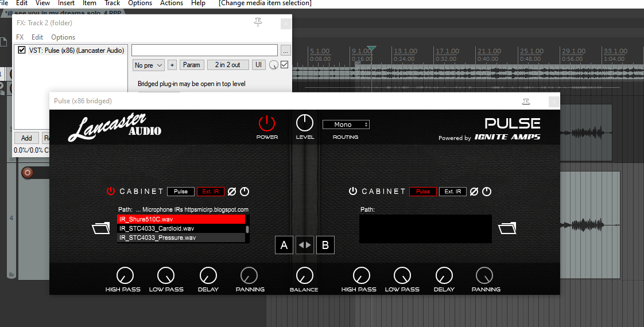Toggle the main Pulse POWER button

pyautogui.click(x=267, y=123)
